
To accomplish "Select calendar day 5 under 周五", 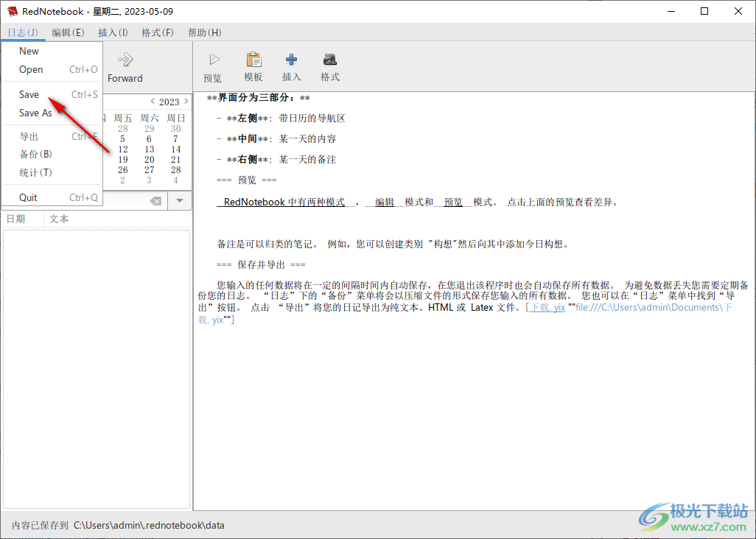I will click(x=122, y=138).
